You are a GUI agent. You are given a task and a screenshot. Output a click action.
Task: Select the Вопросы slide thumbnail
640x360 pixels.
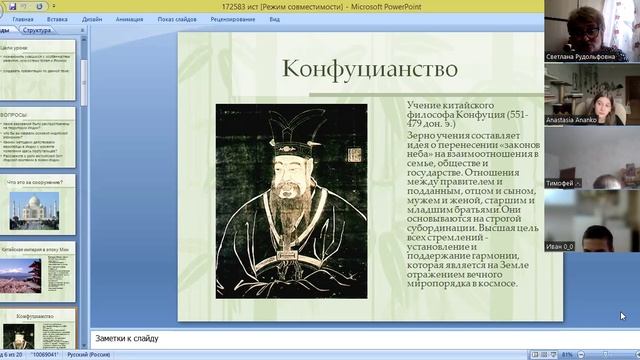pos(38,137)
